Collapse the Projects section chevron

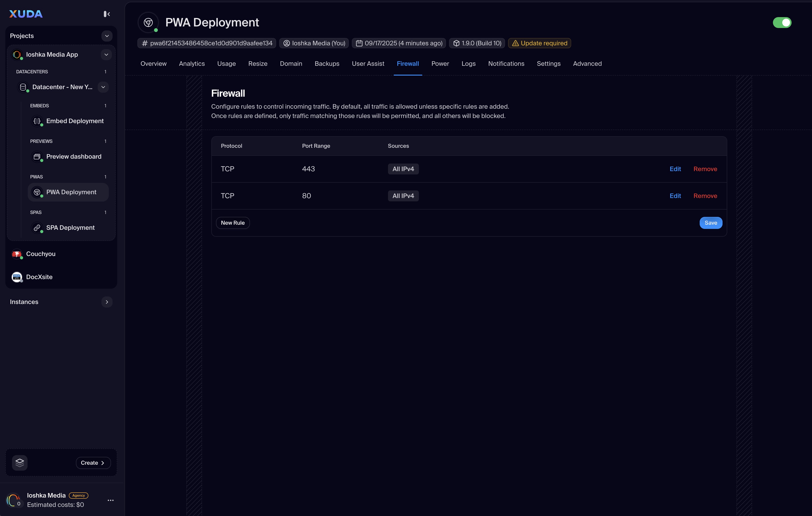(107, 36)
